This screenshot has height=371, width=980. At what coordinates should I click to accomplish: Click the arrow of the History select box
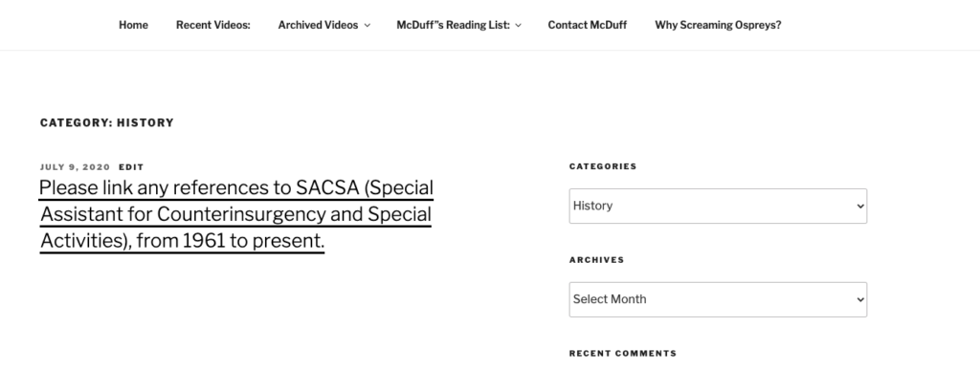click(860, 207)
